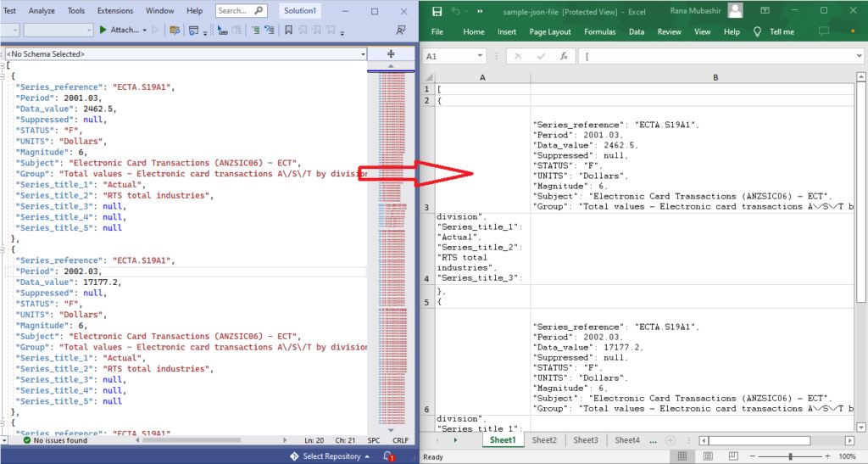Click the Visual Studio notifications bell
Screen dimensions: 868x464
387,456
